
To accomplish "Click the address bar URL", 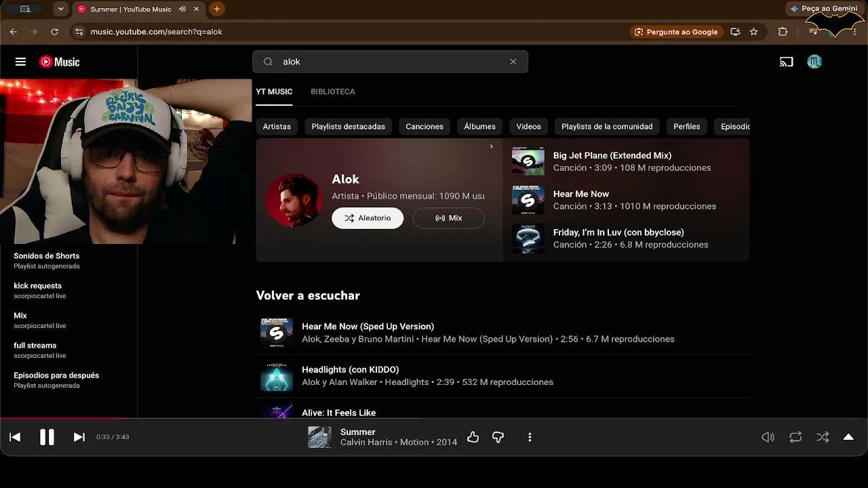I will [x=157, y=32].
